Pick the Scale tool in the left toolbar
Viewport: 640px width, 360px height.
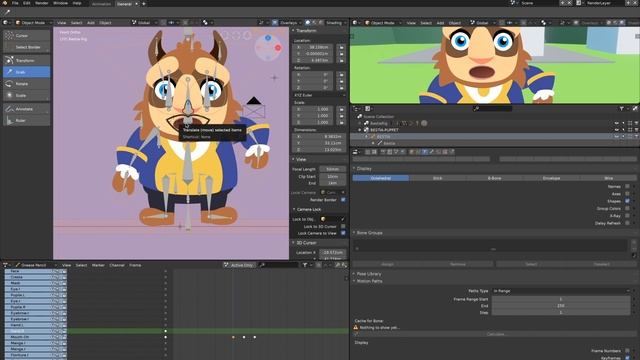[x=27, y=95]
